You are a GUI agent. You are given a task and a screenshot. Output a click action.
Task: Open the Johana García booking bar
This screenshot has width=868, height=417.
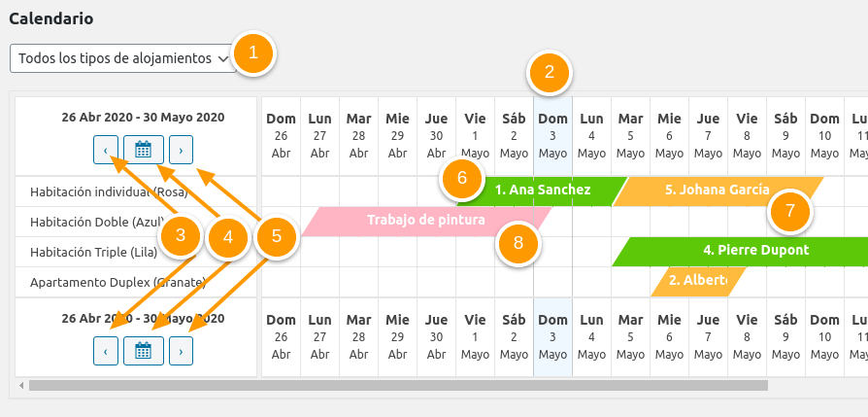(717, 191)
